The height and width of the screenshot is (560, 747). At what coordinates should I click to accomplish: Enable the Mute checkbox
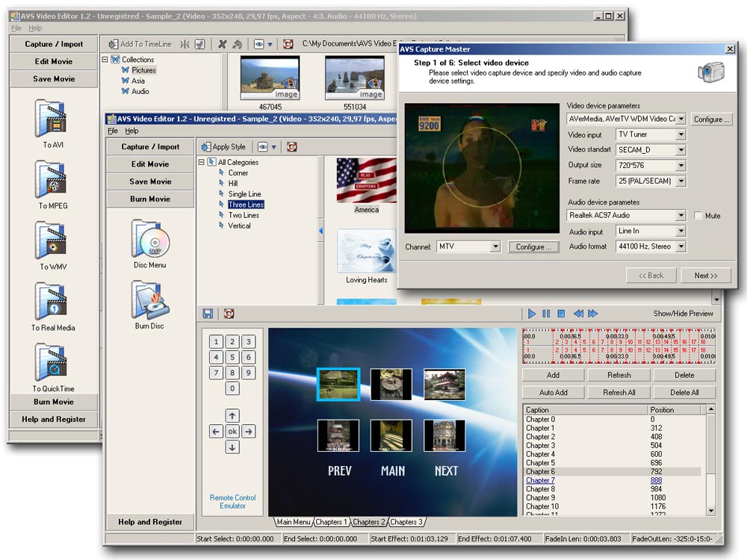tap(698, 216)
